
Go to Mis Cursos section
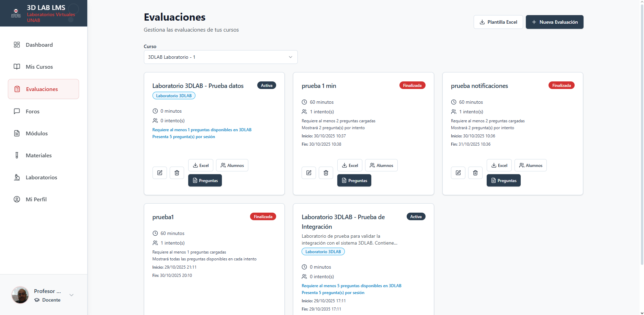pos(39,67)
